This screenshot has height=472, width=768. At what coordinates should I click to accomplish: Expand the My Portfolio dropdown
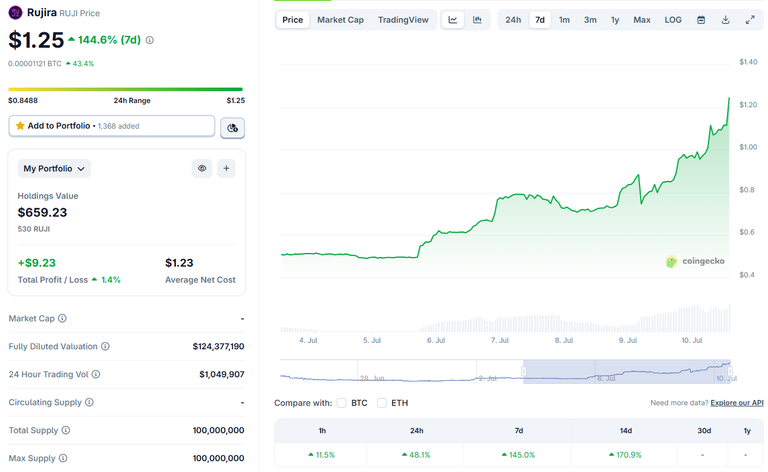54,168
